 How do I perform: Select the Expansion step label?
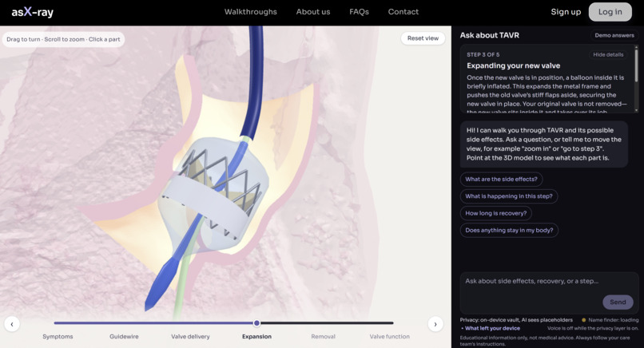(256, 337)
